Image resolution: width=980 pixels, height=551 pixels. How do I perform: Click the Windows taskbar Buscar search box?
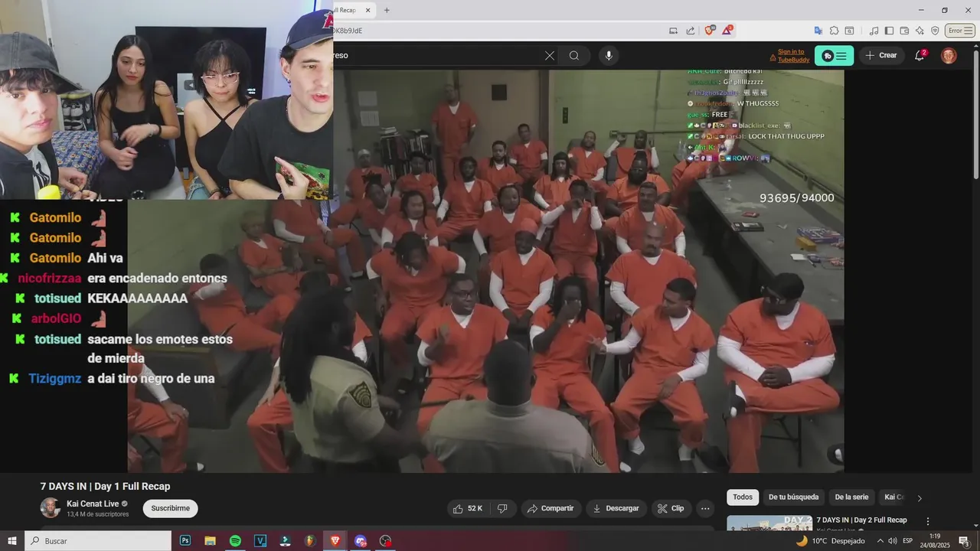click(x=98, y=540)
